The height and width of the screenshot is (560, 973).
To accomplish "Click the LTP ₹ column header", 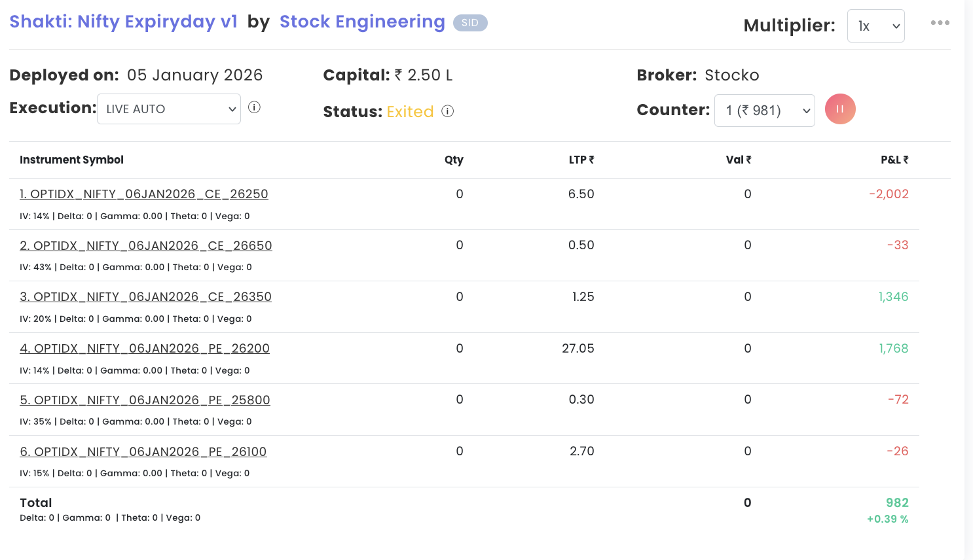I will (581, 160).
